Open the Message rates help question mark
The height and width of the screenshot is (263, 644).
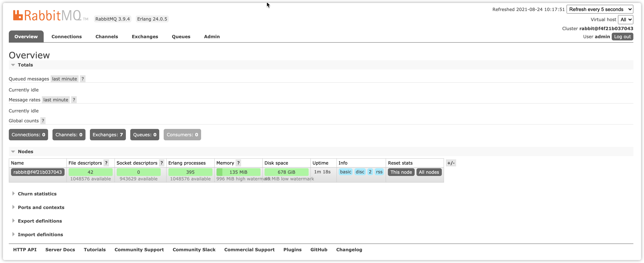tap(74, 100)
